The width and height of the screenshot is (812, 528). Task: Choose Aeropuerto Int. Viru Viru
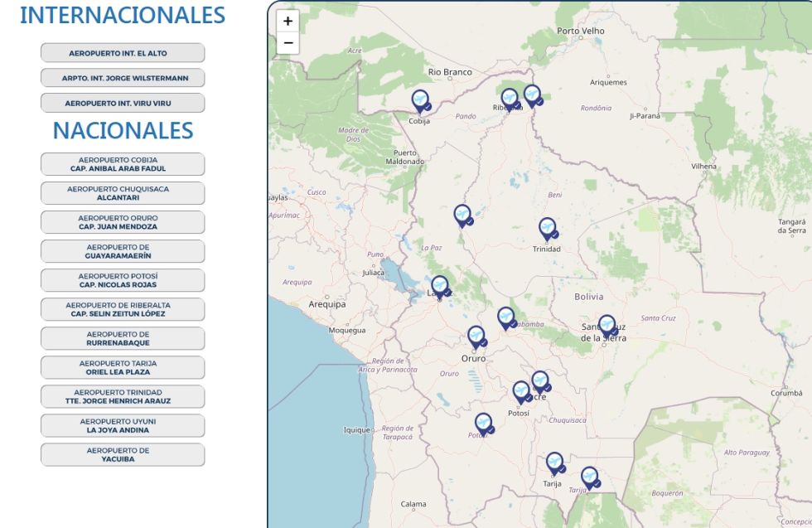(123, 103)
